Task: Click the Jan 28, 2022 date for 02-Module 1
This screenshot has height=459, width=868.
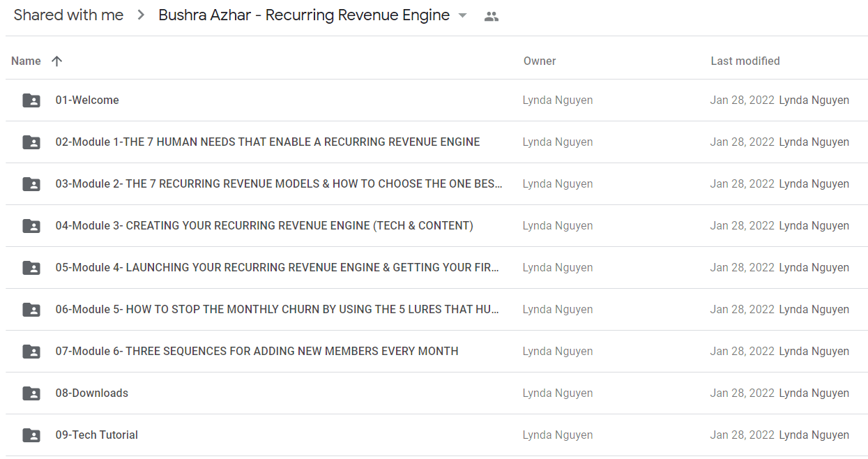Action: pyautogui.click(x=743, y=142)
